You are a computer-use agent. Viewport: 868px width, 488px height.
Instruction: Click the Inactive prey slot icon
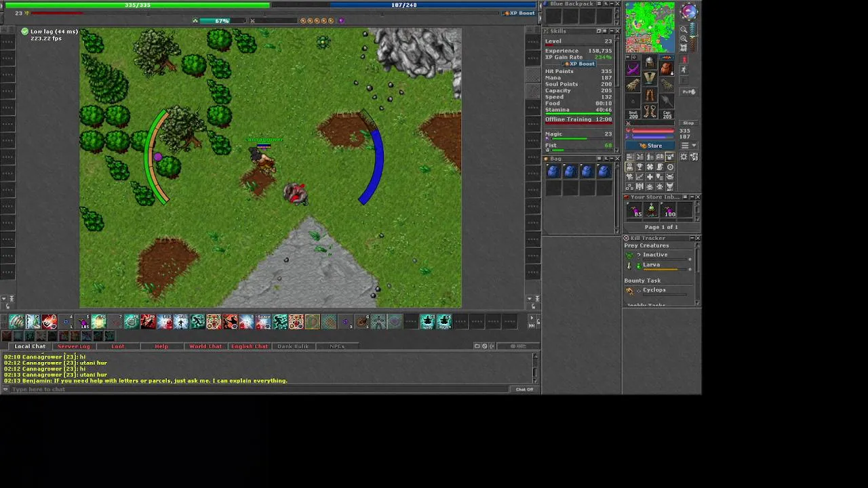pos(630,256)
